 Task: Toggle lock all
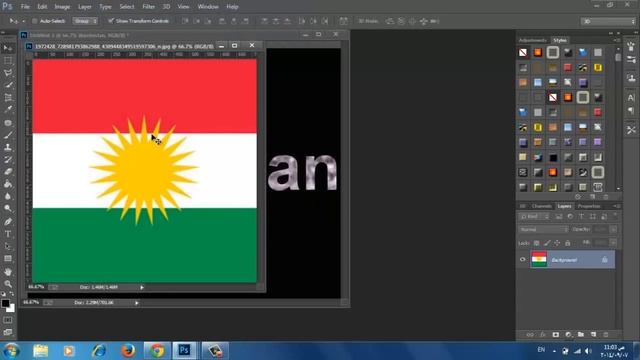tap(567, 243)
